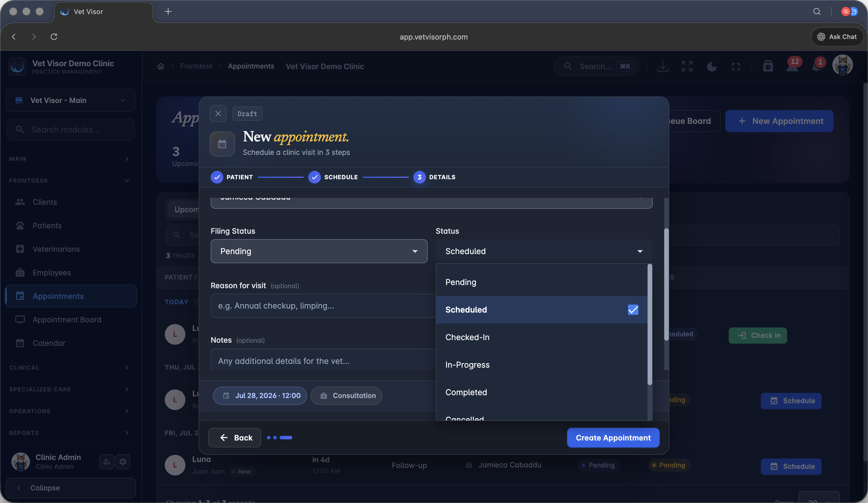Screen dimensions: 868x503
Task: Go back with the Back button
Action: (235, 438)
